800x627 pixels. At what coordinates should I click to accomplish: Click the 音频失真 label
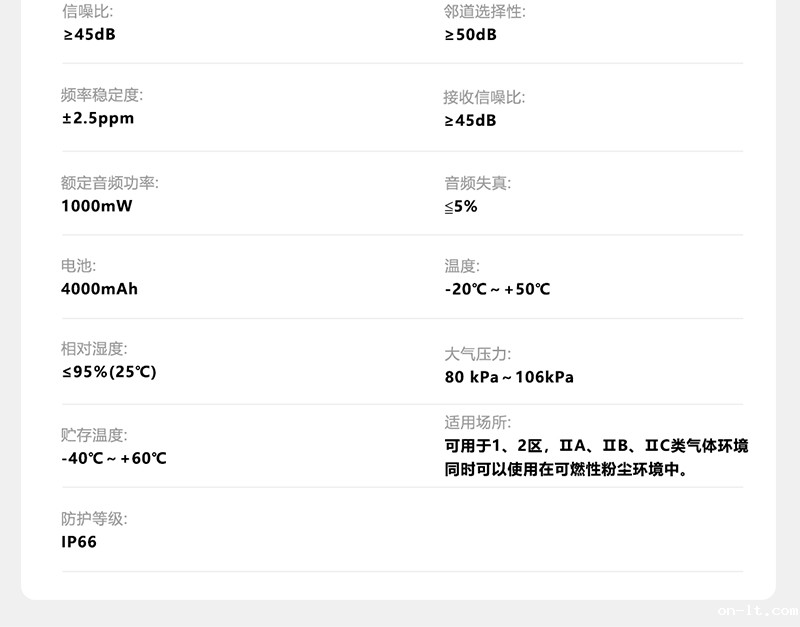pyautogui.click(x=477, y=183)
